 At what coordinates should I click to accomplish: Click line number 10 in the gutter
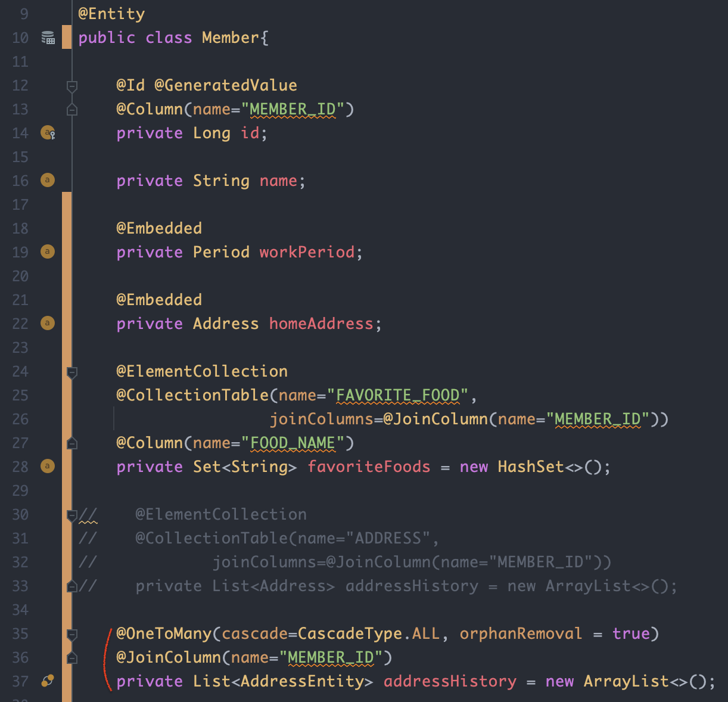point(20,38)
